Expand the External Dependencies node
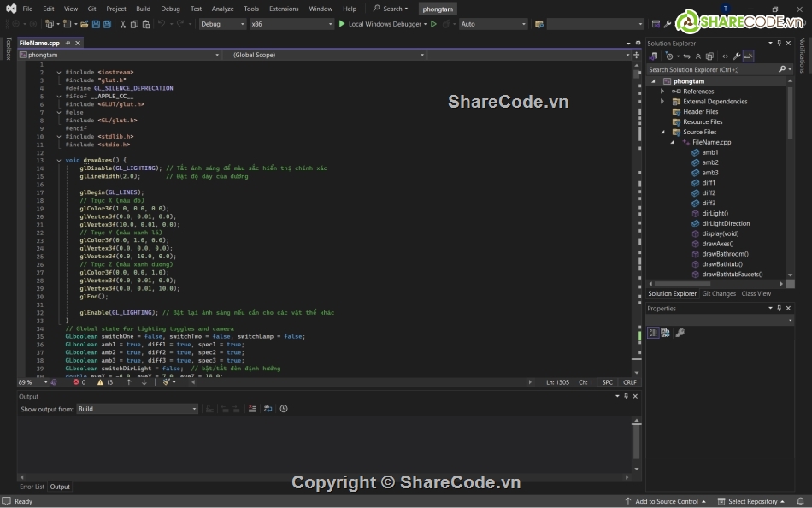 (662, 102)
